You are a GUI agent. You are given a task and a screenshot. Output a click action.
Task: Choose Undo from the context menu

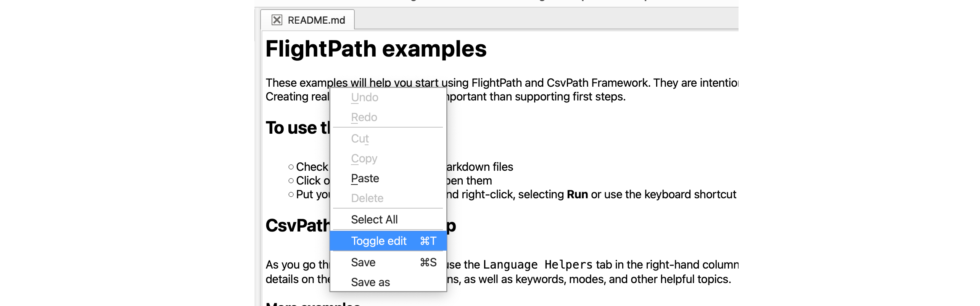click(364, 97)
